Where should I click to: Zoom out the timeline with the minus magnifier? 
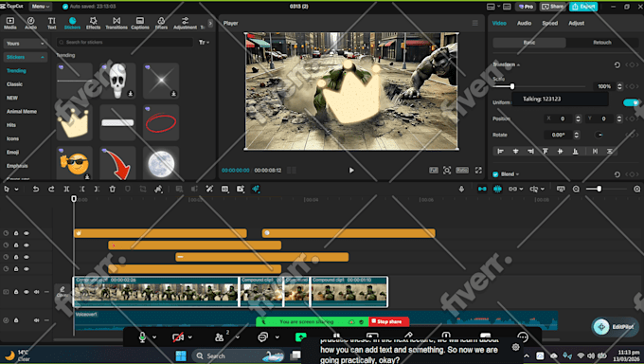(576, 189)
